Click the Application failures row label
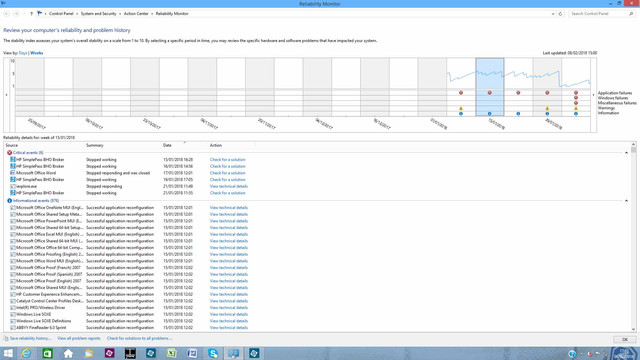The image size is (640, 360). (x=615, y=93)
